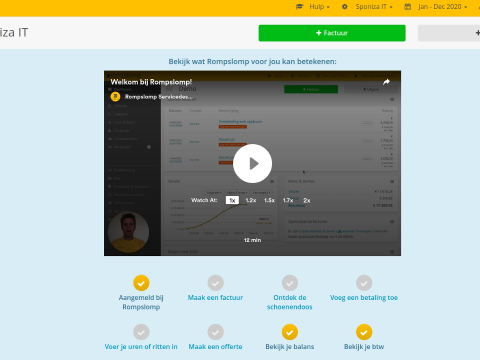Click the calendar icon beside Jan - Dec 2020
Viewport: 480px width, 360px height.
[x=407, y=7]
